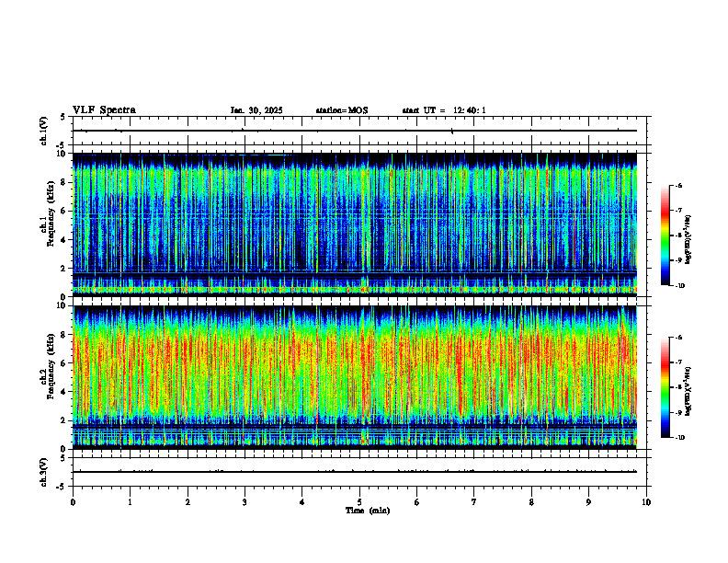Click time axis tick label "0"
This screenshot has width=728, height=563.
coord(73,502)
